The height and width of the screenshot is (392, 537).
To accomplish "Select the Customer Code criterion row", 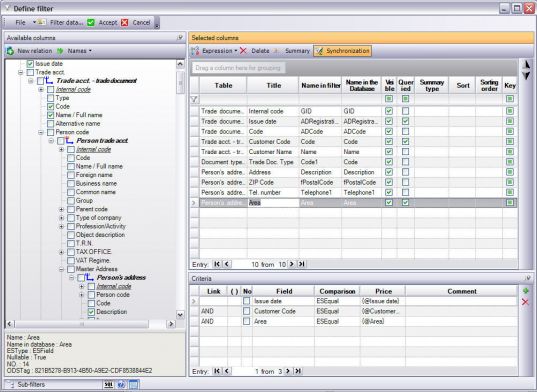I will (x=354, y=311).
